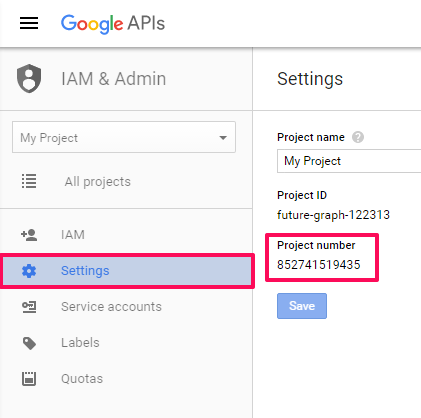Screen dimensions: 421x418
Task: Click the Quotas icon in sidebar
Action: tap(29, 379)
